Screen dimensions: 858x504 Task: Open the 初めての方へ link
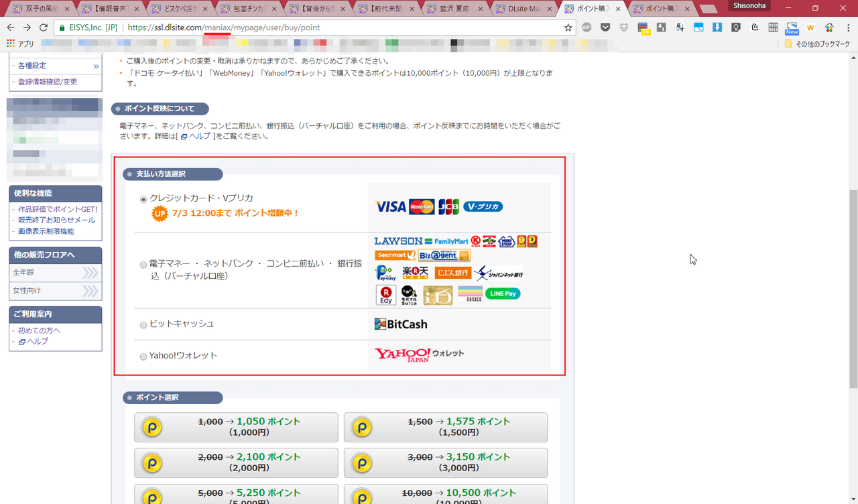[x=39, y=330]
